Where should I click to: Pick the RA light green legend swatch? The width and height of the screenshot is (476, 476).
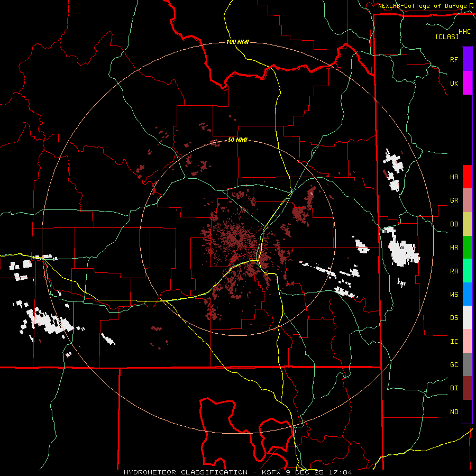coord(467,271)
